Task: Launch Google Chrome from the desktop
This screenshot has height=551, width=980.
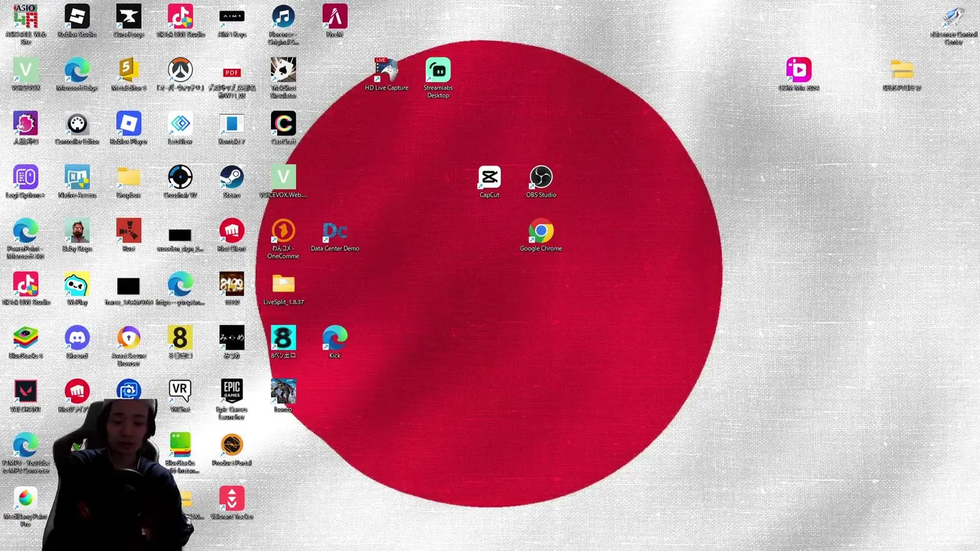Action: tap(541, 231)
